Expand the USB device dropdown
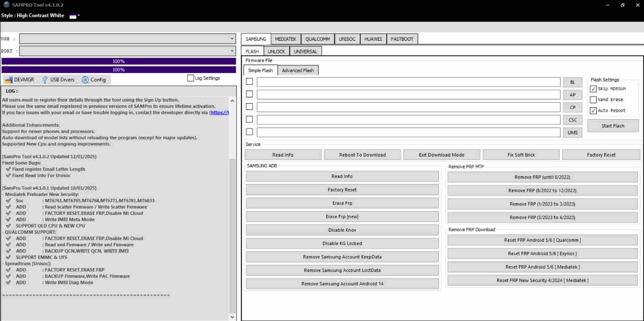Viewport: 644px width, 321px height. 232,39
